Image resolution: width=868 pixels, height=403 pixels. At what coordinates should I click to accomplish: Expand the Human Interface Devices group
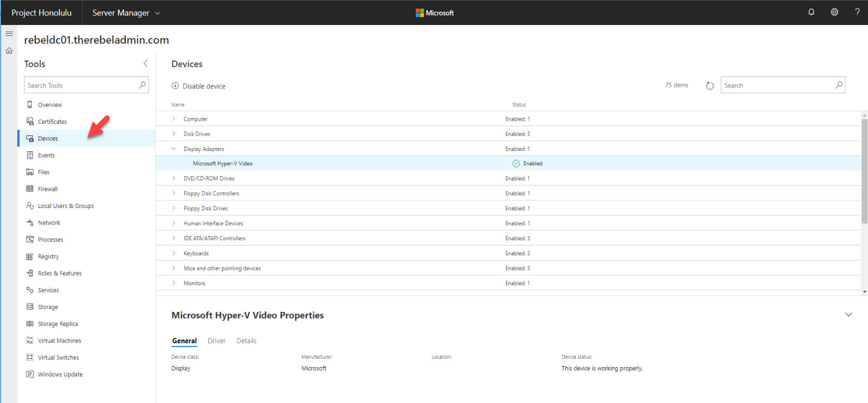[x=174, y=223]
